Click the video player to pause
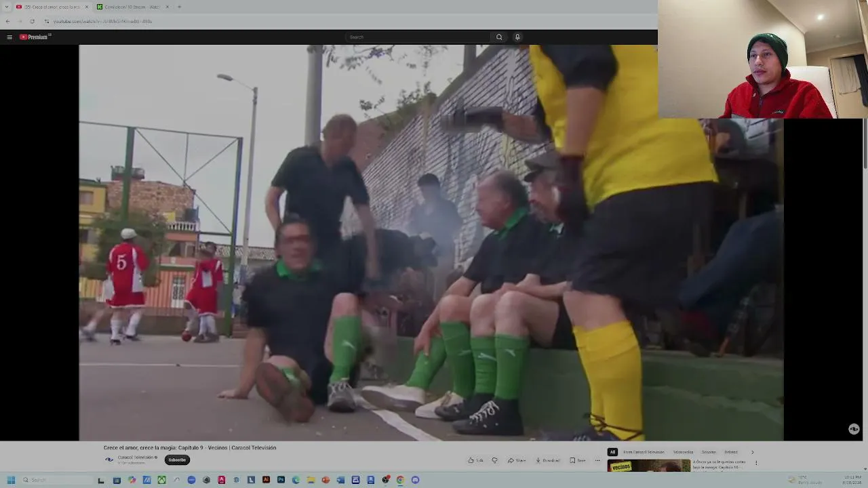 click(431, 243)
